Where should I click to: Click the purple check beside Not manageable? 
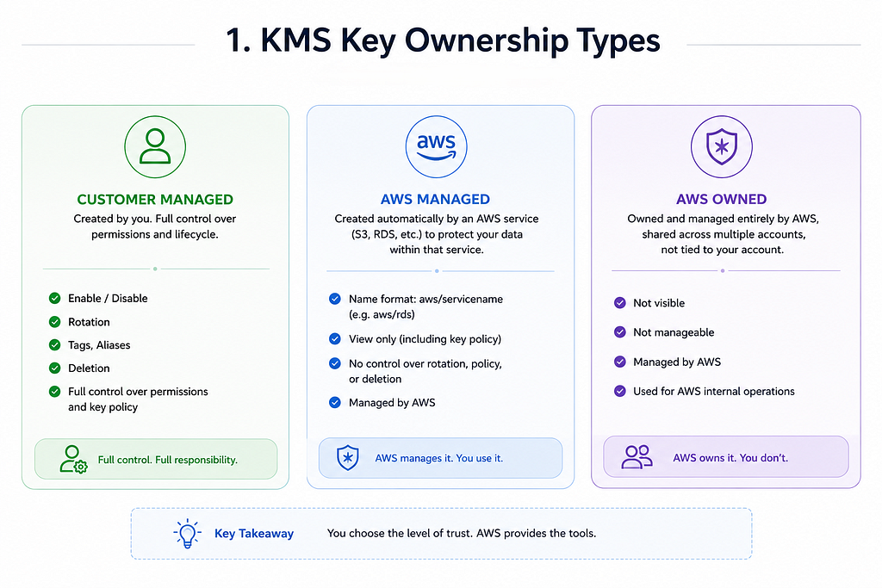[x=620, y=332]
